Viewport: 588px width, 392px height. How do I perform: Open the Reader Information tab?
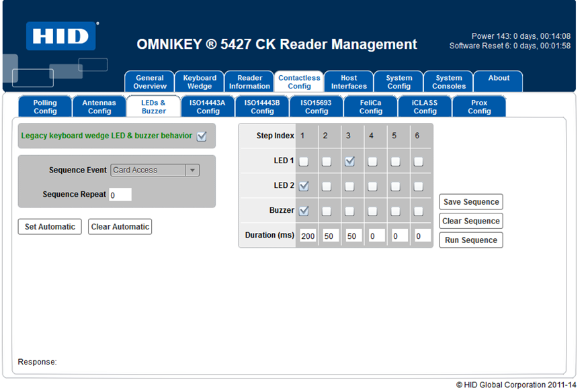pos(249,82)
